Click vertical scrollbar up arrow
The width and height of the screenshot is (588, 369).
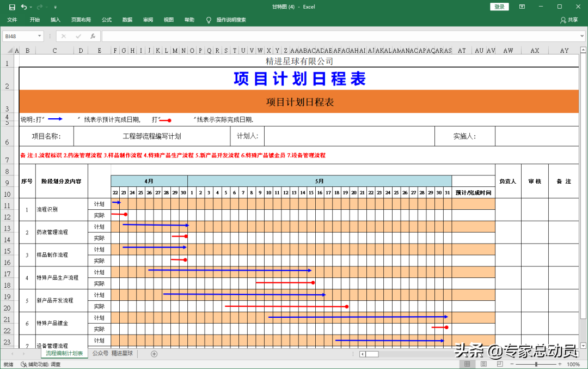click(583, 50)
